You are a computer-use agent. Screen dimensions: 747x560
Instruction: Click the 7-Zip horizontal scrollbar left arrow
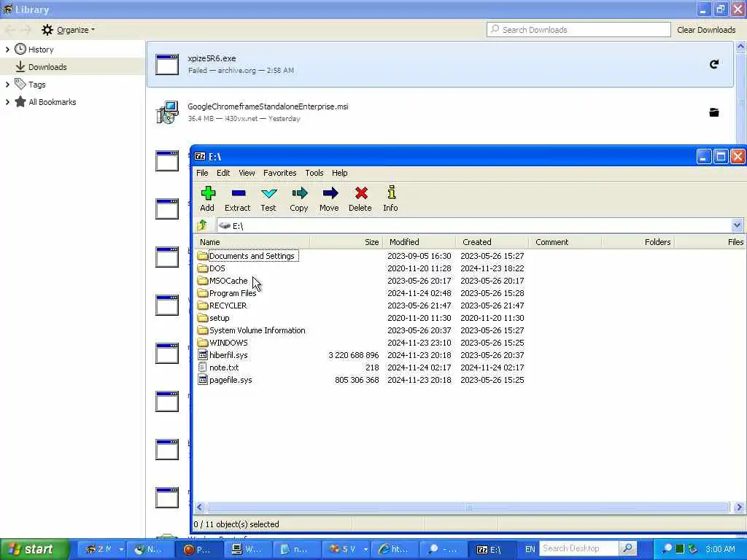(200, 507)
